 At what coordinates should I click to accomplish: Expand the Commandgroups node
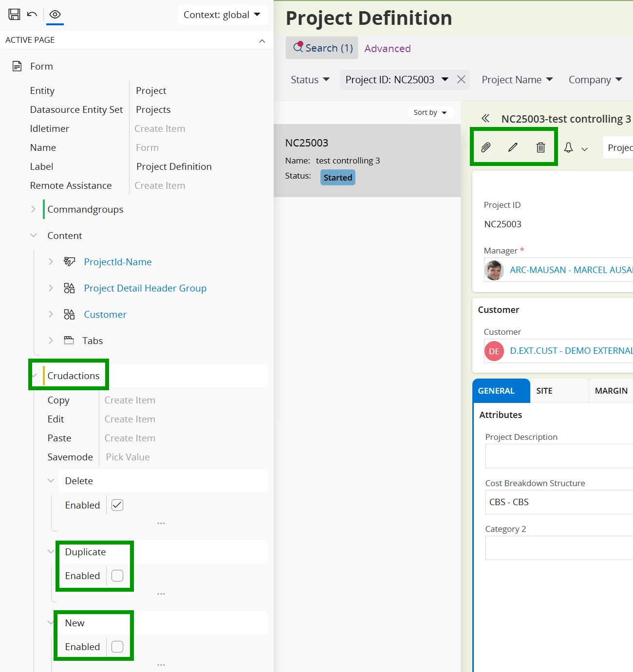(x=33, y=209)
